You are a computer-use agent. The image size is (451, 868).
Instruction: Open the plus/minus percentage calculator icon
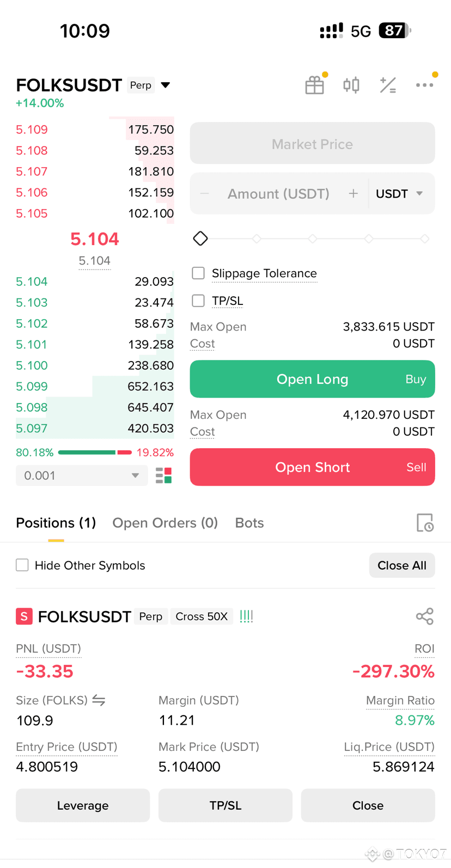click(x=388, y=85)
